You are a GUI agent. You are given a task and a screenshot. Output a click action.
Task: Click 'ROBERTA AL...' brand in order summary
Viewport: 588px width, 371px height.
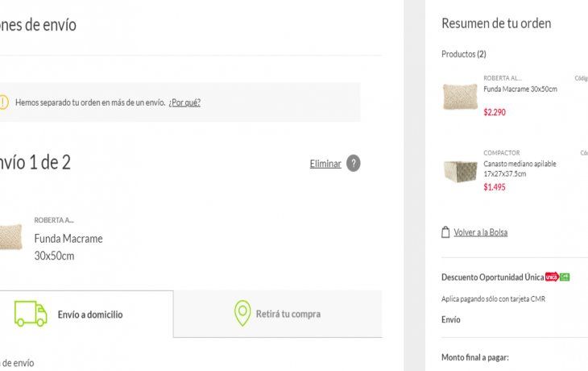pyautogui.click(x=503, y=78)
